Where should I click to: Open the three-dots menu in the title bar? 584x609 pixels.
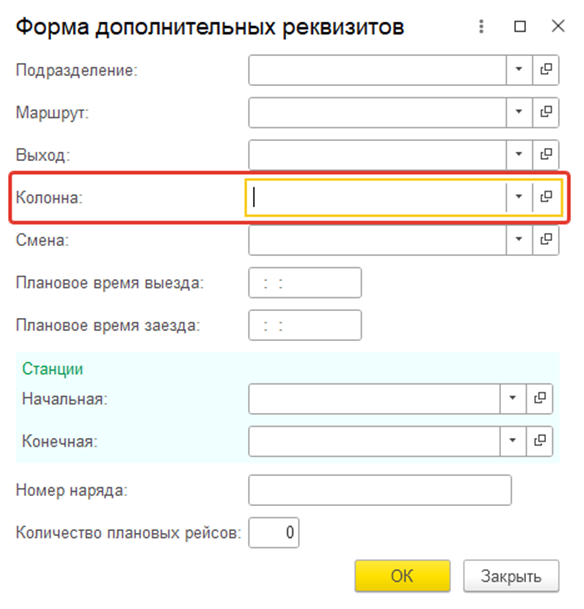click(x=481, y=26)
